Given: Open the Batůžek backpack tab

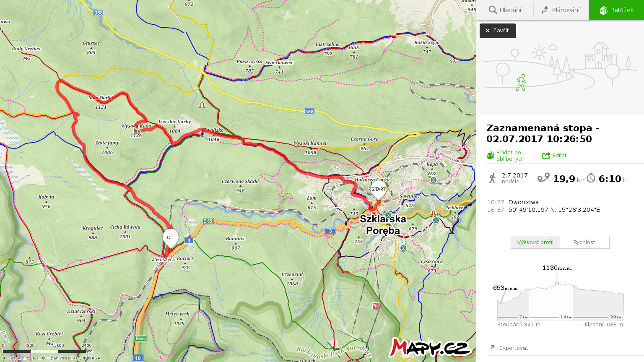Looking at the screenshot, I should point(616,10).
